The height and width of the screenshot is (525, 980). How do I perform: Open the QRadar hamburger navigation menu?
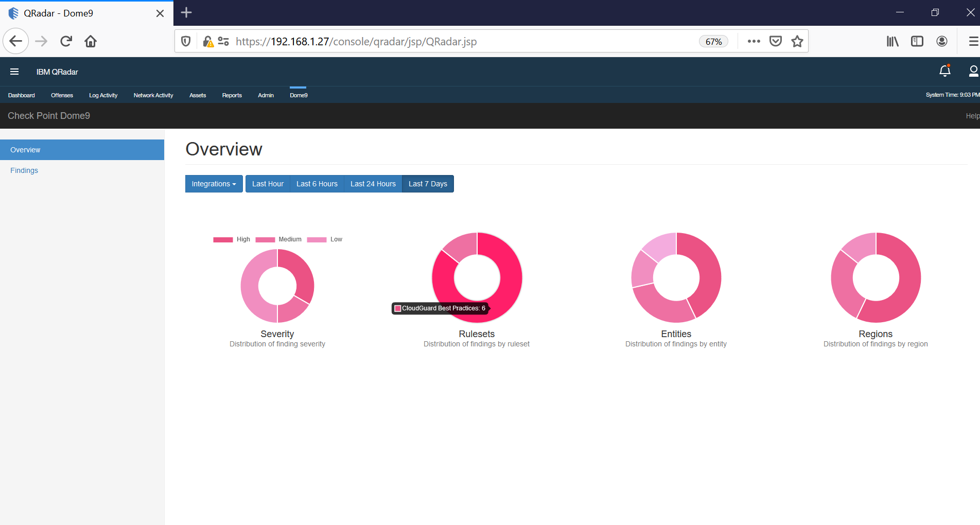(14, 72)
